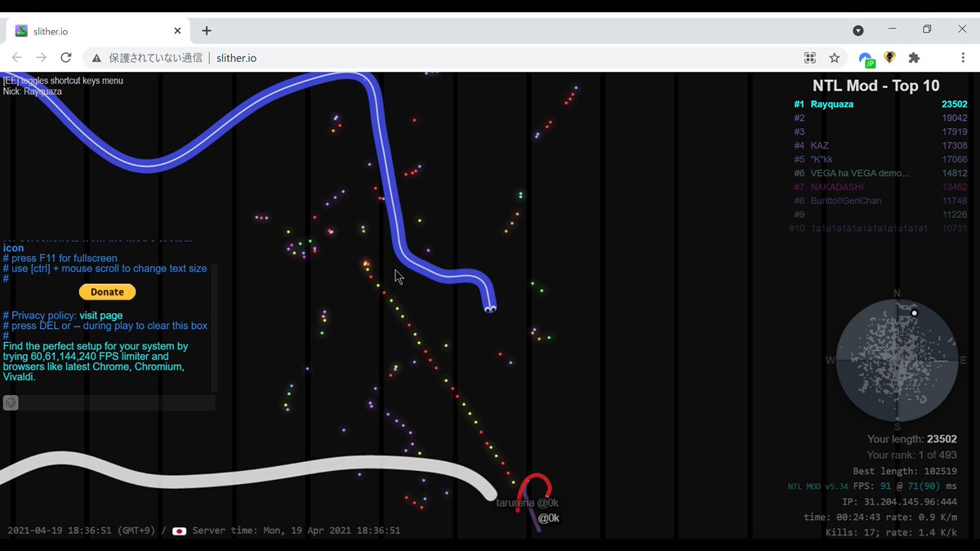
Task: Click the 'tarurena @0k' snake label
Action: click(528, 503)
